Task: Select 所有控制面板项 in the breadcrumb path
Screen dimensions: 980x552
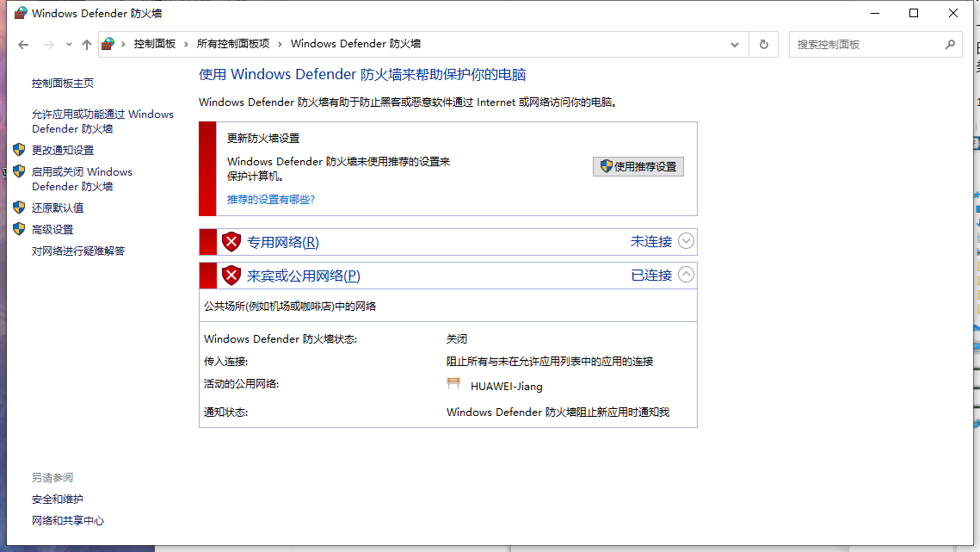Action: tap(234, 44)
